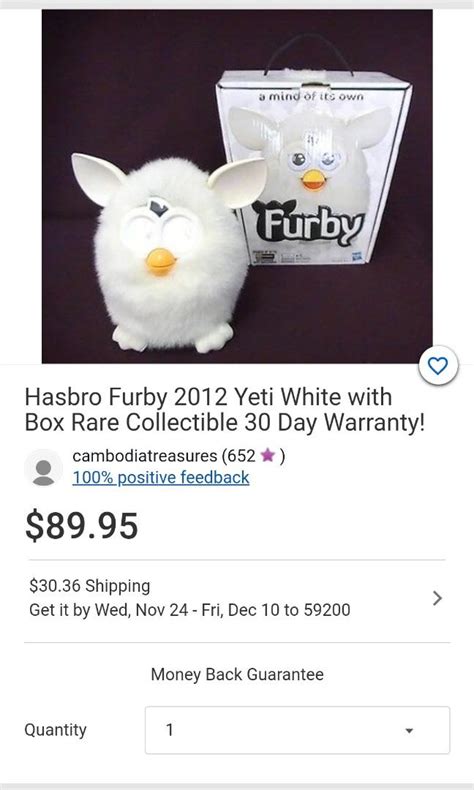This screenshot has height=790, width=474.
Task: Open the Hasbro Furby 2012 Yeti White title
Action: click(225, 410)
